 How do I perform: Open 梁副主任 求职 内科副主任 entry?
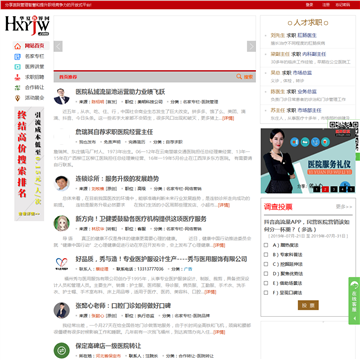(x=298, y=54)
